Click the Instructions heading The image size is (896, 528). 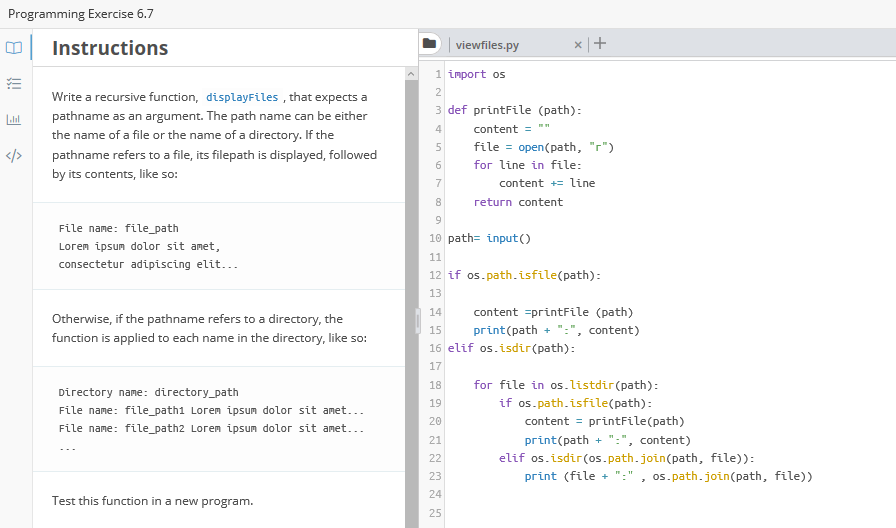click(x=110, y=48)
